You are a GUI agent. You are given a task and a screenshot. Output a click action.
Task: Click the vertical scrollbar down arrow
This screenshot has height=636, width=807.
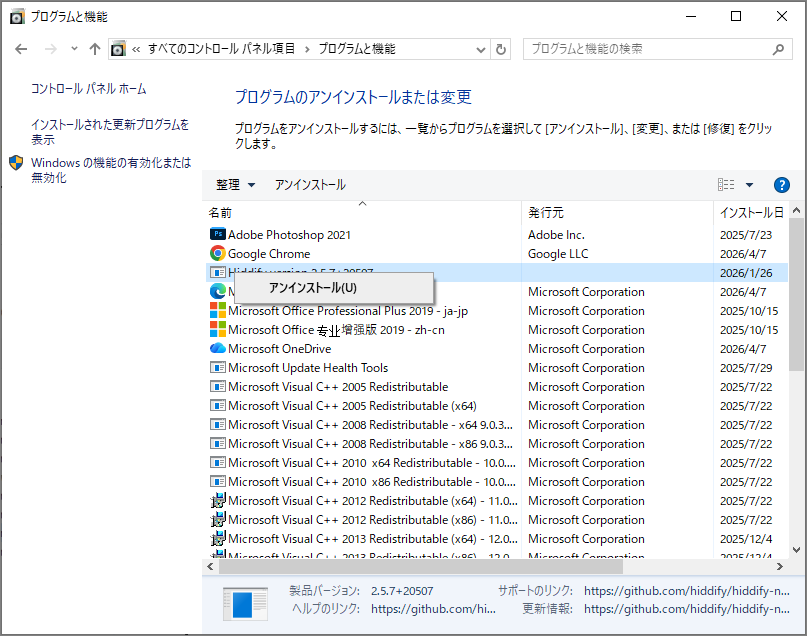(796, 550)
